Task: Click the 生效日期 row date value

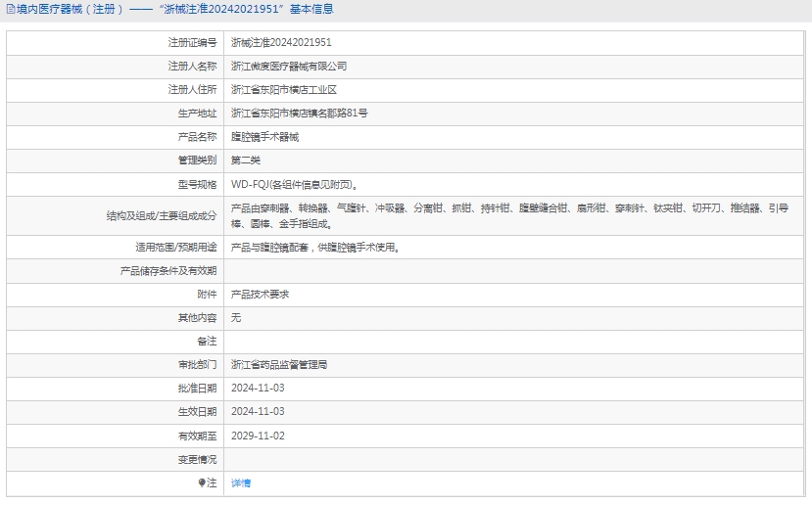Action: [258, 412]
